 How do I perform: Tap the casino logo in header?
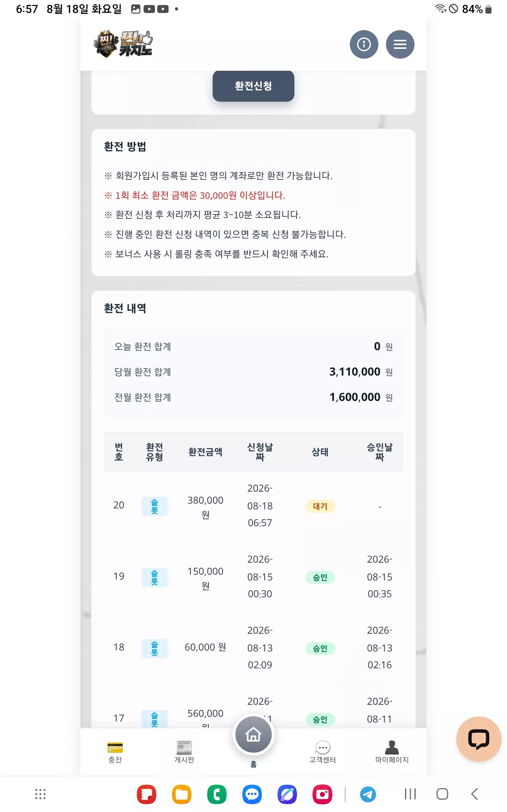click(123, 44)
